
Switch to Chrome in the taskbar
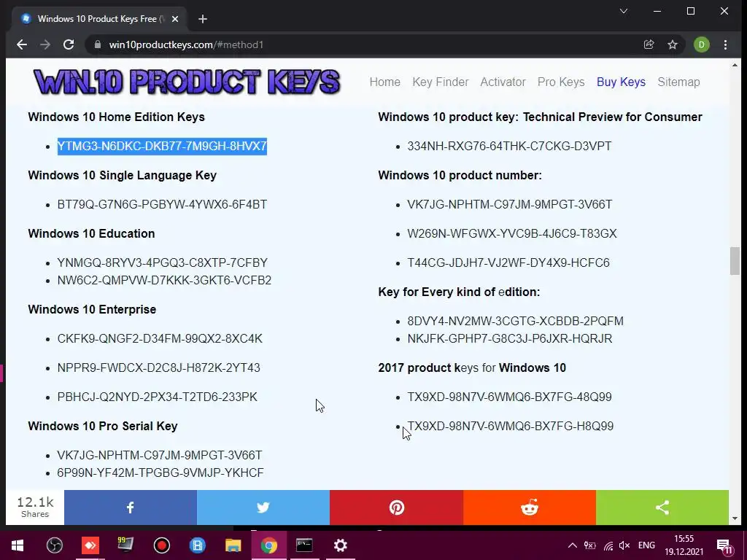point(268,545)
